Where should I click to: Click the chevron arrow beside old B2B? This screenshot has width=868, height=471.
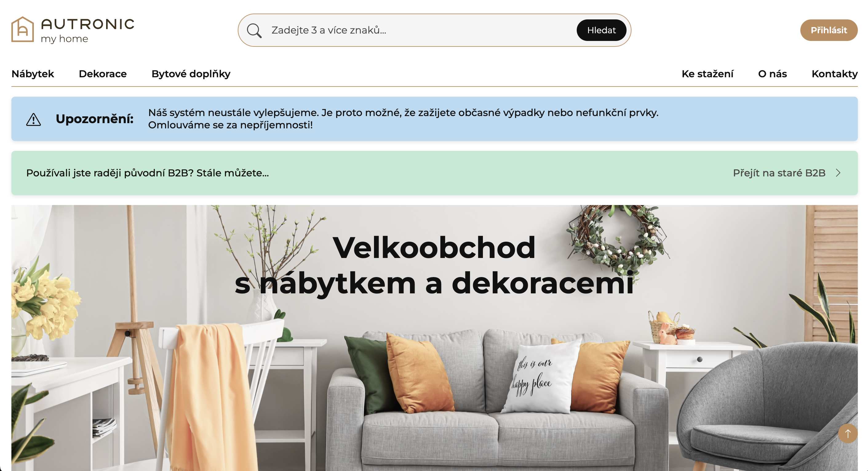coord(838,173)
